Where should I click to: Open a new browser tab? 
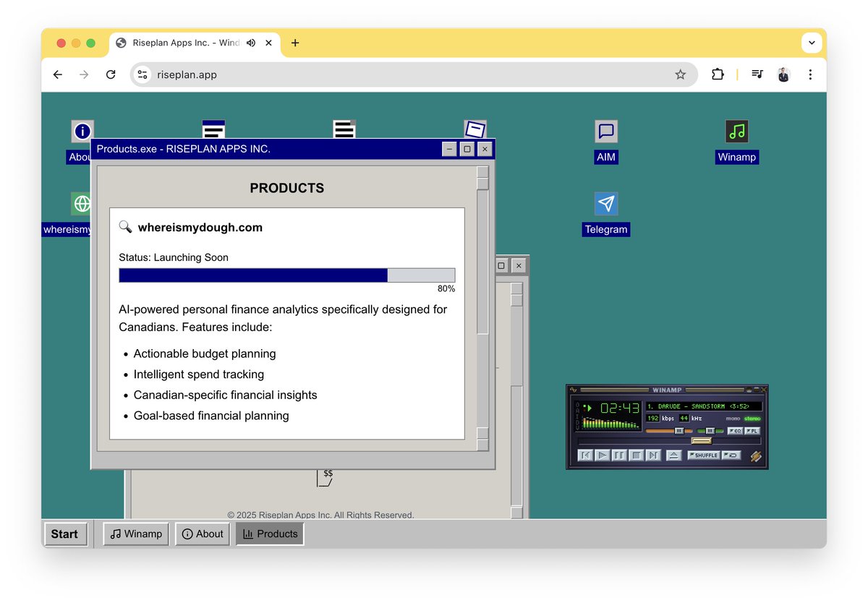[x=295, y=43]
